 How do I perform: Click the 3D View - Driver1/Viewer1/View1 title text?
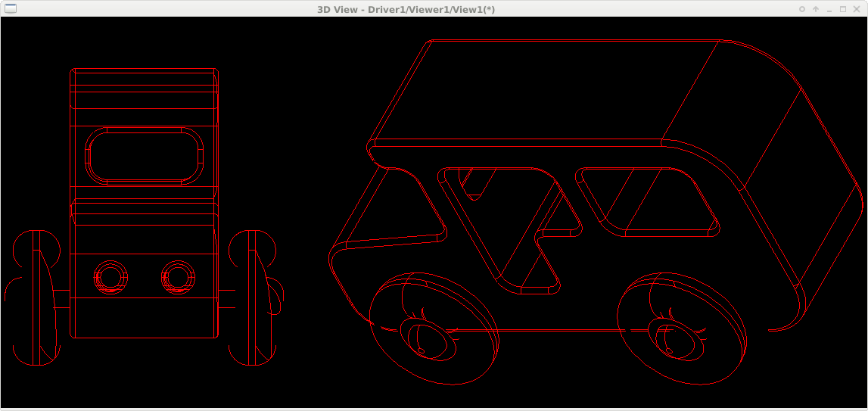pyautogui.click(x=406, y=9)
